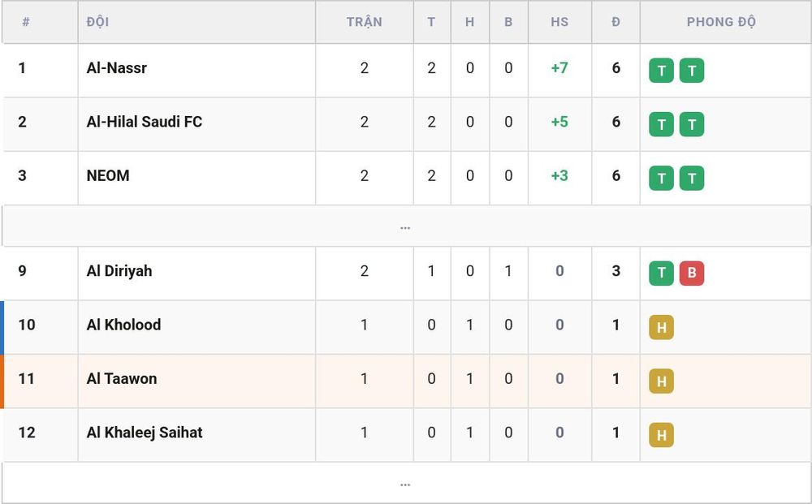The image size is (812, 504).
Task: Select the highlighted Al Taawon row
Action: (405, 381)
